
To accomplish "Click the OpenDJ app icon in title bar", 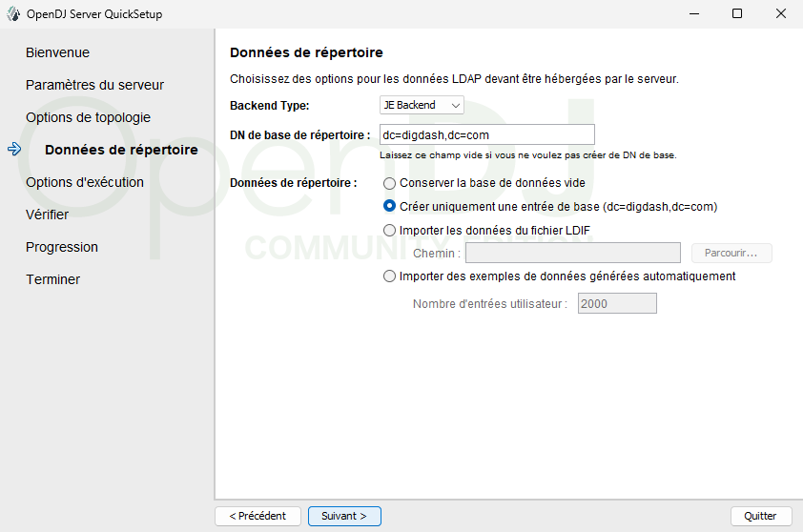I will click(12, 14).
